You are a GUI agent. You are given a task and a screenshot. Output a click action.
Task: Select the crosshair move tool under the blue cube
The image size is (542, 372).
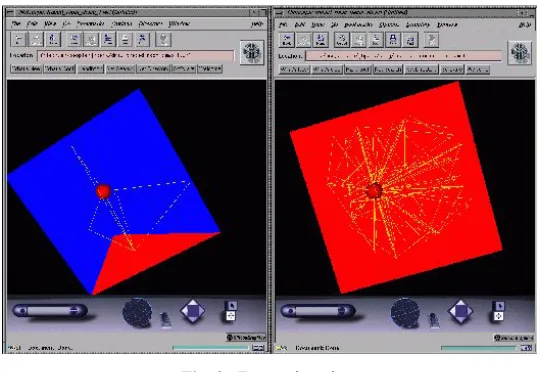pyautogui.click(x=231, y=316)
